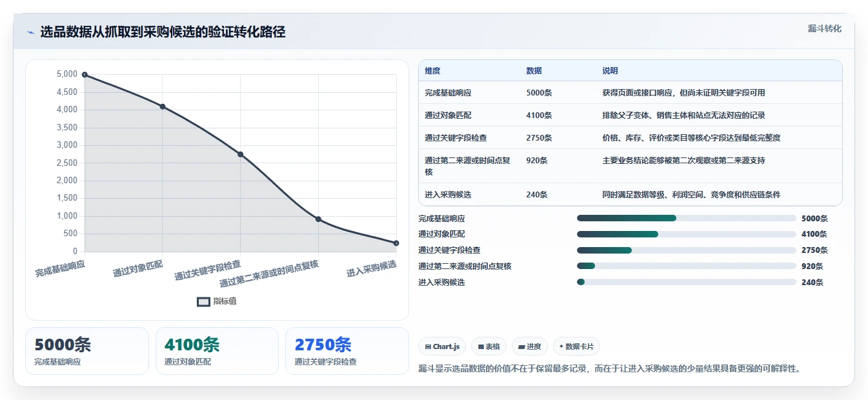Image resolution: width=868 pixels, height=400 pixels.
Task: Click the 进入采购候选 x-axis label
Action: [372, 268]
